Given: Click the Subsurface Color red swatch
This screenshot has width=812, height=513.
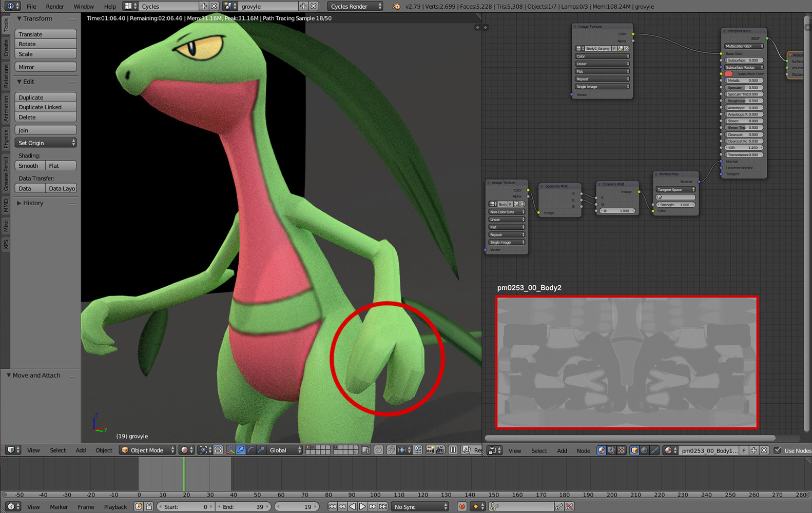Looking at the screenshot, I should [729, 74].
